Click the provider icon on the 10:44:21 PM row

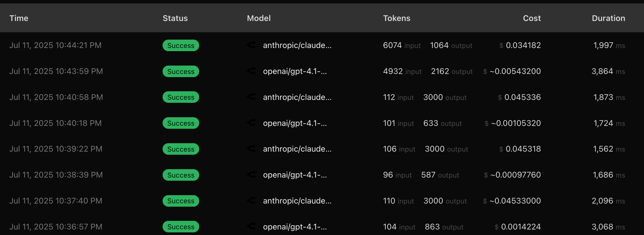click(251, 45)
